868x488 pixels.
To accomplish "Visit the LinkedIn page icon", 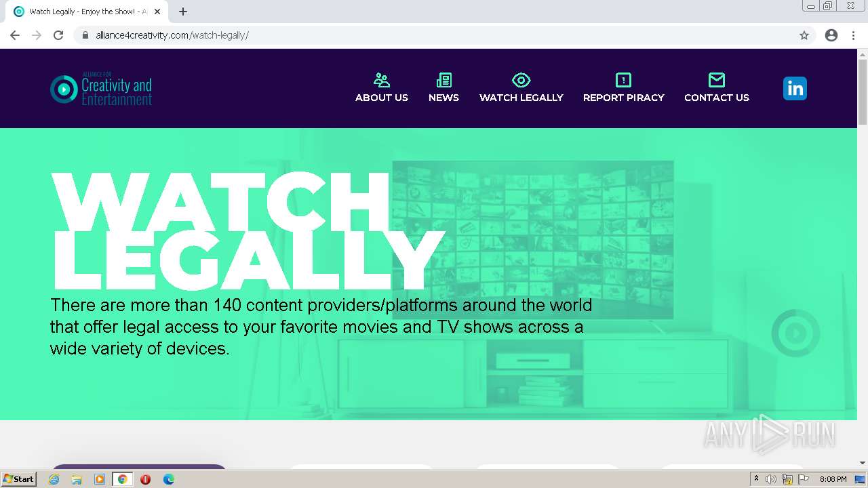I will pyautogui.click(x=795, y=88).
